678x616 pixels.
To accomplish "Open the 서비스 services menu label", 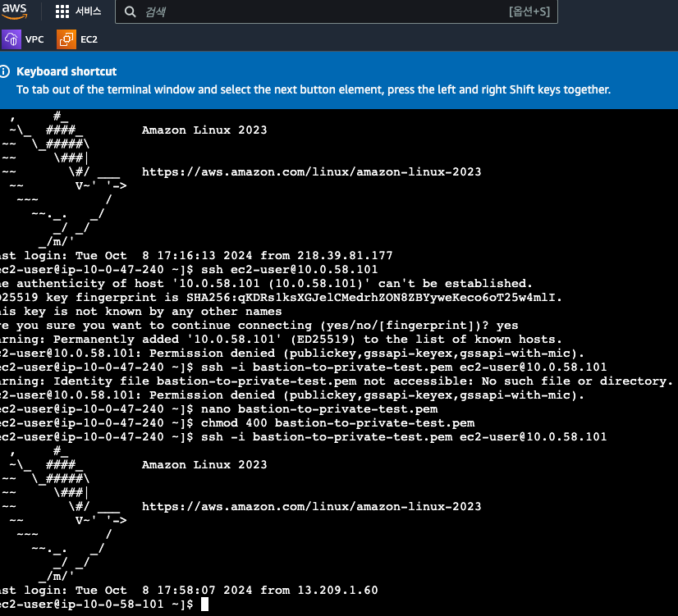I will click(x=88, y=11).
